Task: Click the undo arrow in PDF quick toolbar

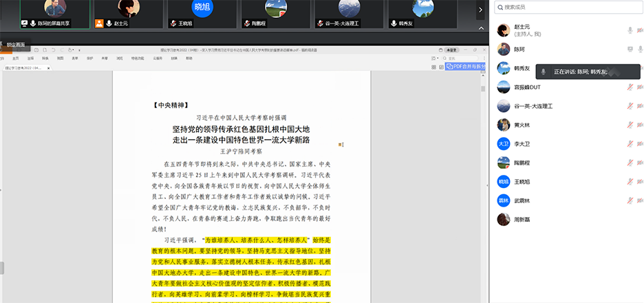Action: (54, 50)
